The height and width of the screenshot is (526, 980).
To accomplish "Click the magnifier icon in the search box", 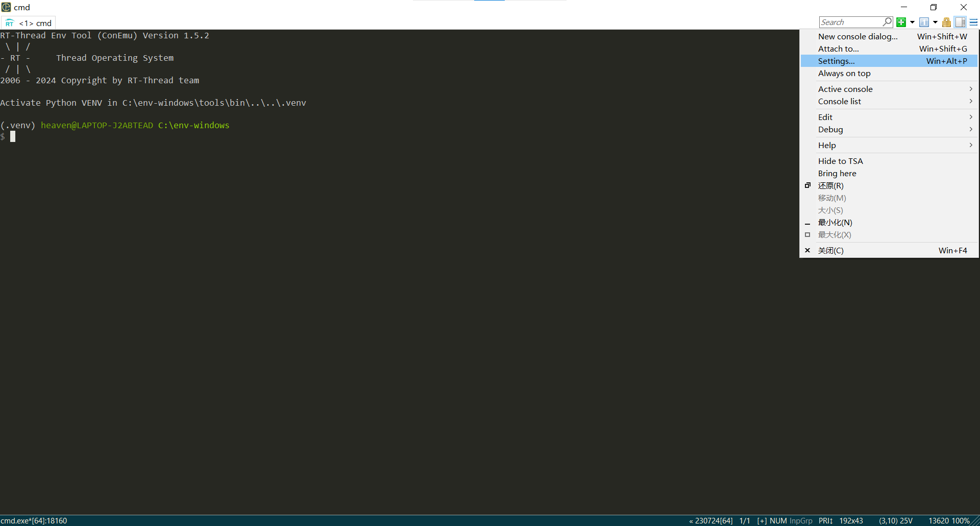I will (x=887, y=22).
